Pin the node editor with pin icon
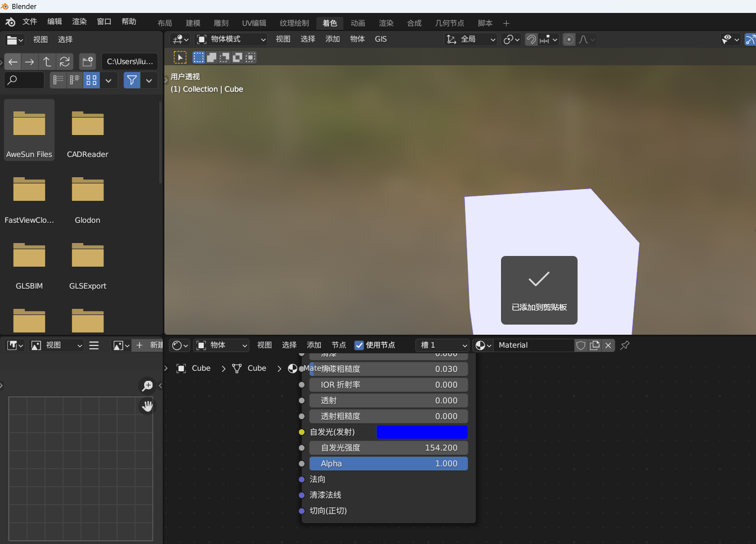756x544 pixels. 625,345
